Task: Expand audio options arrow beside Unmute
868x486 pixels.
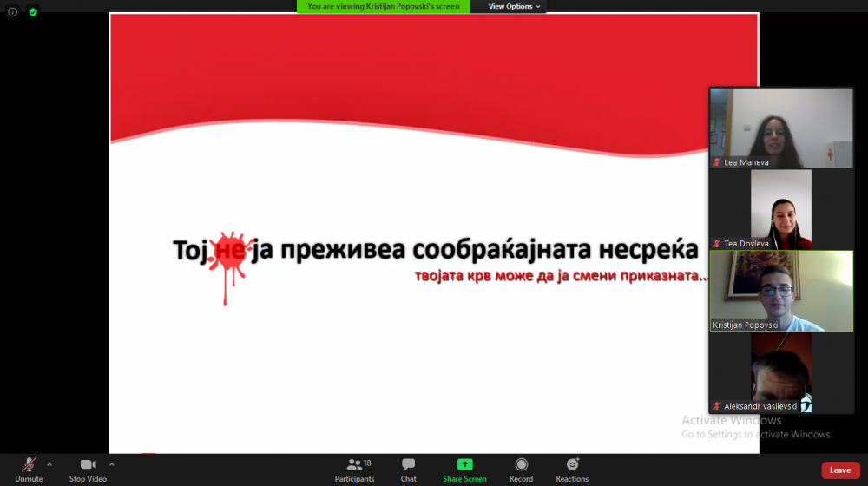Action: pos(49,464)
